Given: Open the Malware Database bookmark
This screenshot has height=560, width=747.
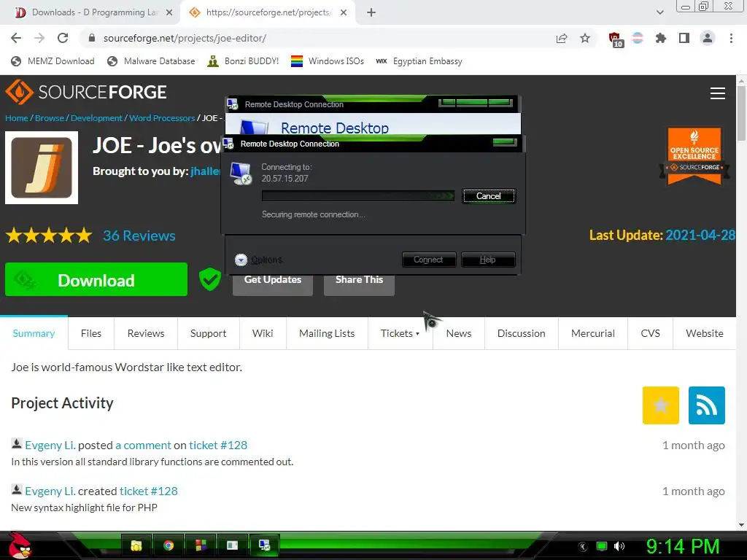Looking at the screenshot, I should (x=151, y=61).
